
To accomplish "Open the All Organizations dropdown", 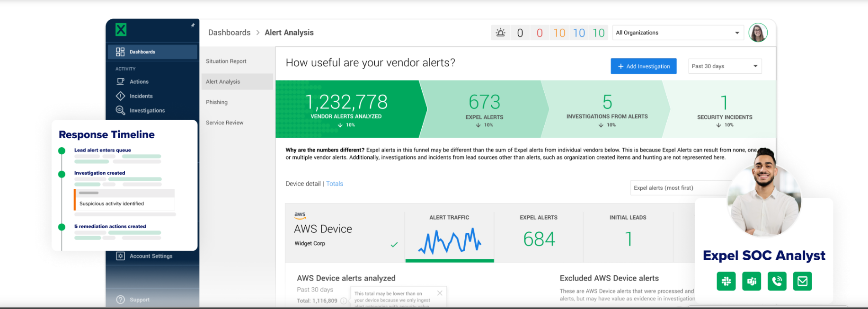I will tap(678, 33).
